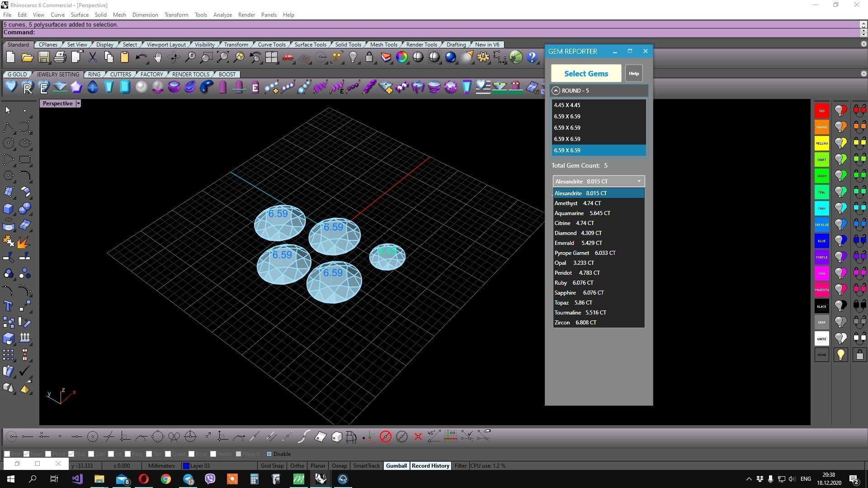Click the MAGENTA color swatch

click(x=821, y=290)
